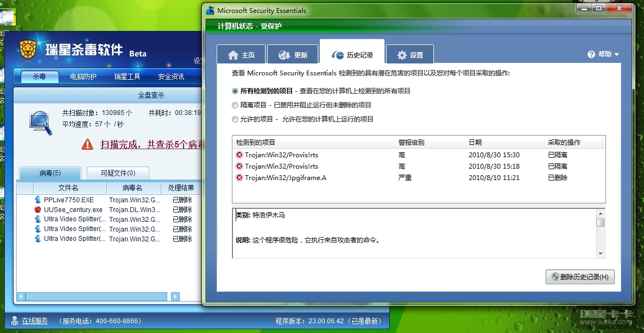Click down arrow of description pane scrollbar

point(601,254)
